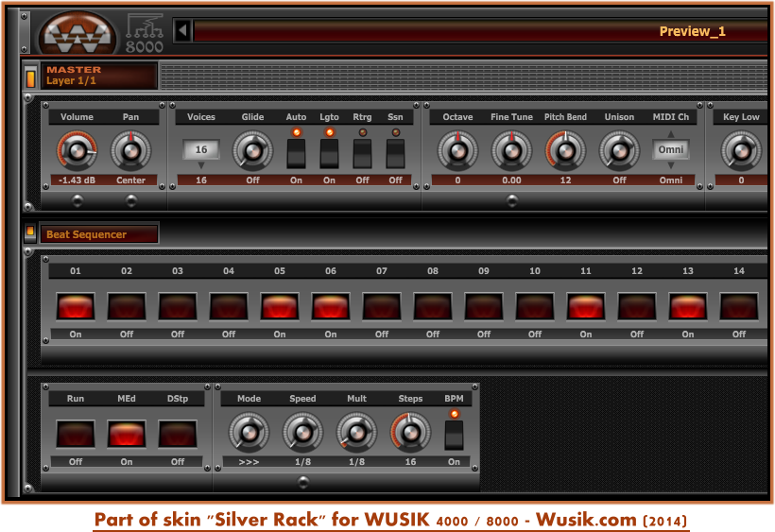Open the MIDI Ch Omni selector
The width and height of the screenshot is (775, 532).
tap(671, 150)
